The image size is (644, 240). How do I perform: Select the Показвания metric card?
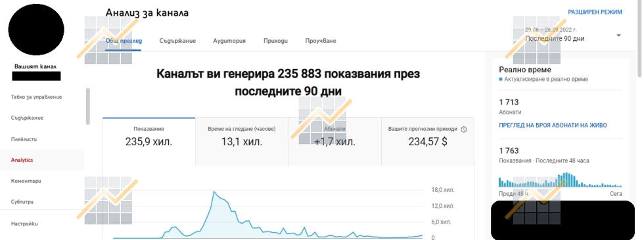click(149, 142)
